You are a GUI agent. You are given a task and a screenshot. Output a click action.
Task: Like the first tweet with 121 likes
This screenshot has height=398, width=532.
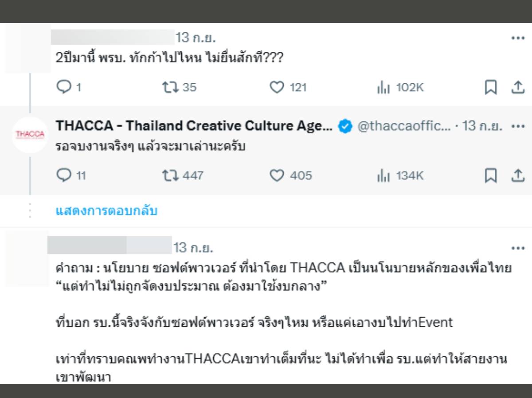pyautogui.click(x=277, y=88)
